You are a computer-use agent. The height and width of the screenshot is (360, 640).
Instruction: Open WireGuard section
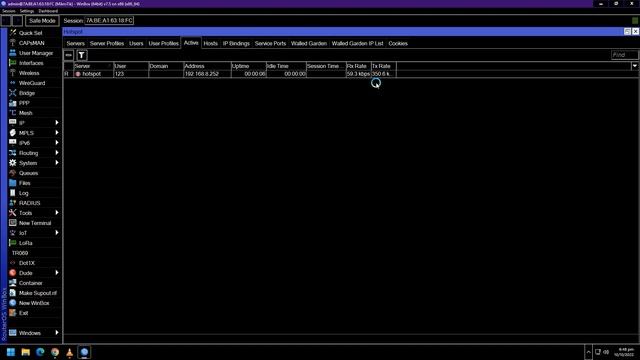32,83
